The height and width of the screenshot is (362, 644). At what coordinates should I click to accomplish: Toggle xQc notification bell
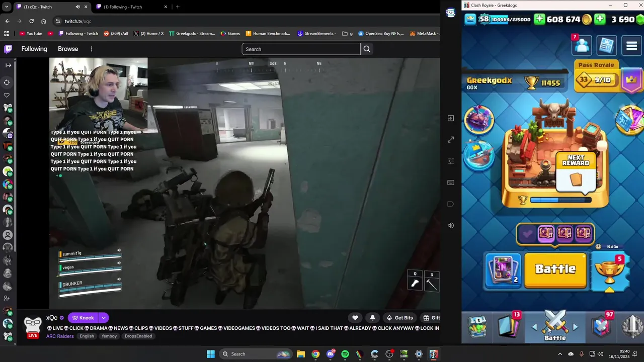[372, 318]
